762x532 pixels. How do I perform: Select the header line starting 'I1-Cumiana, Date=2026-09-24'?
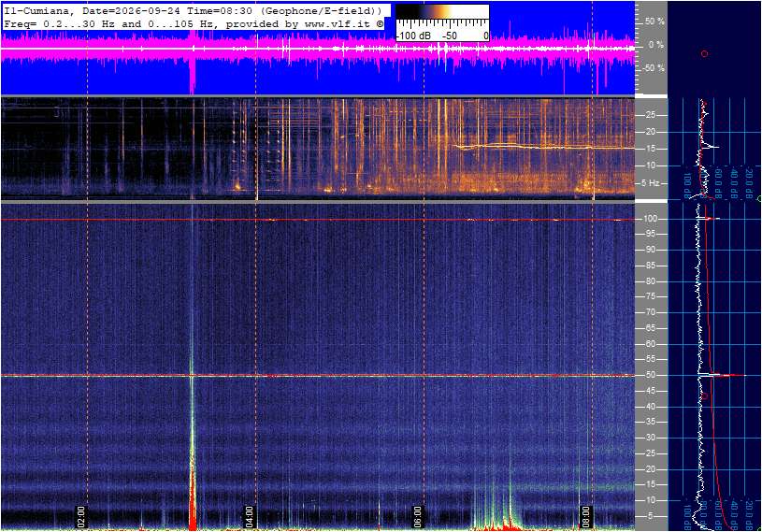pos(193,10)
